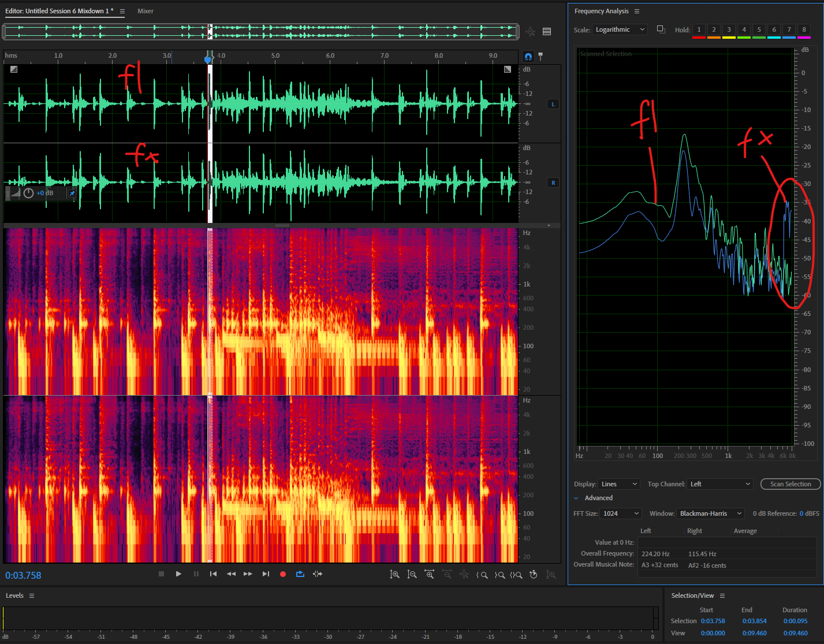Viewport: 824px width, 644px height.
Task: Click the Zoom In Time icon
Action: pos(429,575)
